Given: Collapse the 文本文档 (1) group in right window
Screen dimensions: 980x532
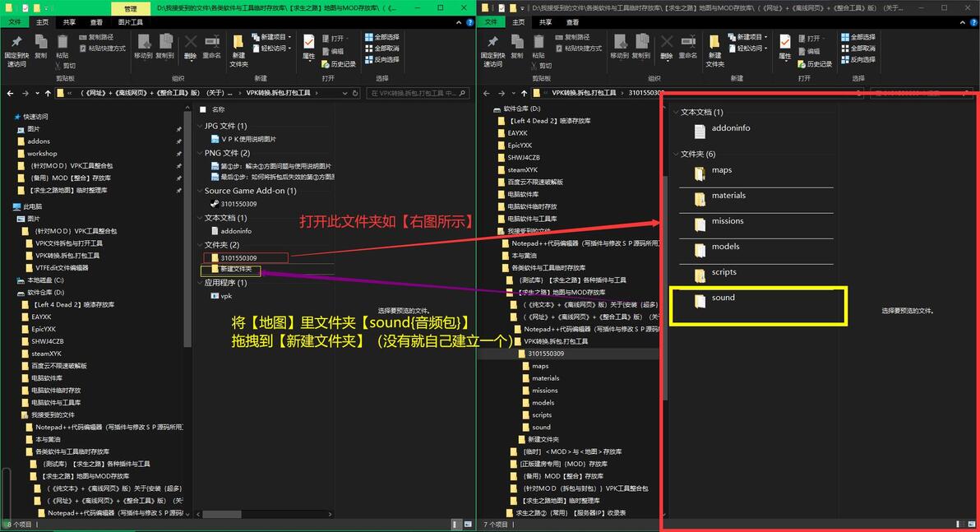Looking at the screenshot, I should point(677,112).
